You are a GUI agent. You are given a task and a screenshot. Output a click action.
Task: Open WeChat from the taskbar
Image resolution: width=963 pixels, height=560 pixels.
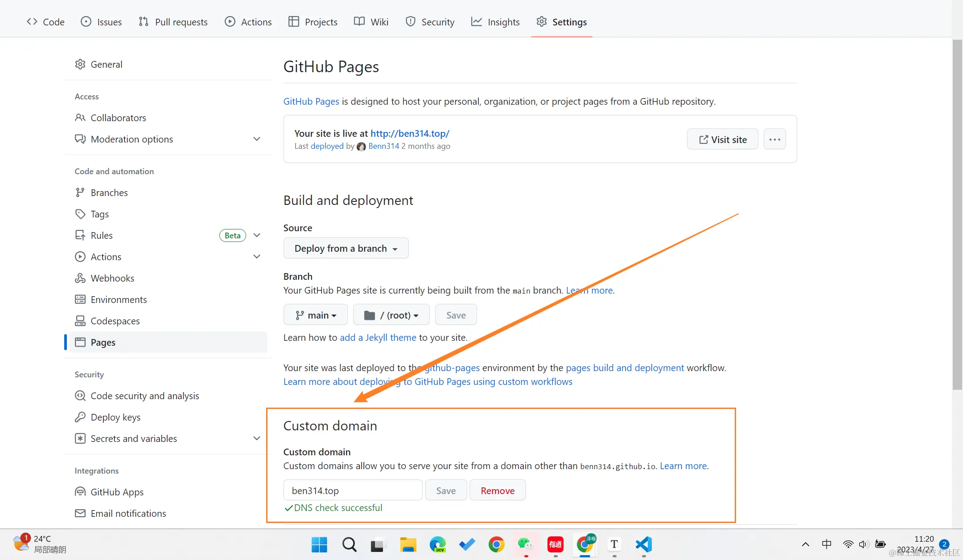[525, 544]
